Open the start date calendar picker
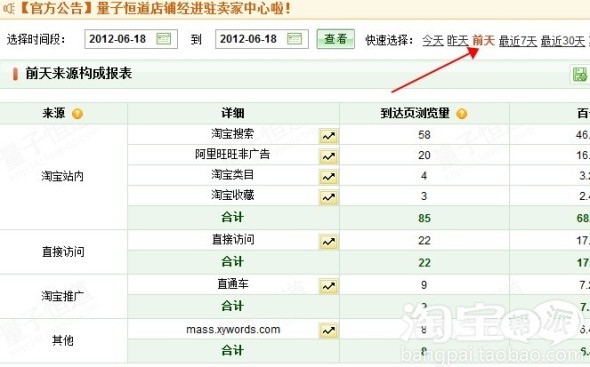This screenshot has width=590, height=367. tap(164, 39)
